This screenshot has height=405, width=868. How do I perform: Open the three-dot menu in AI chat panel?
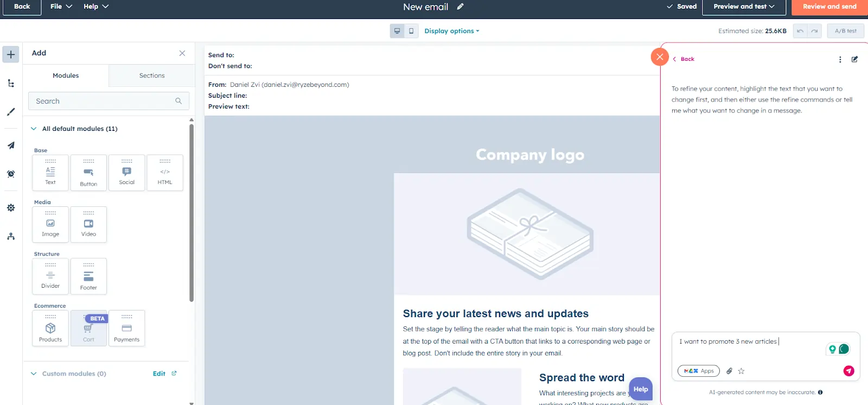840,59
